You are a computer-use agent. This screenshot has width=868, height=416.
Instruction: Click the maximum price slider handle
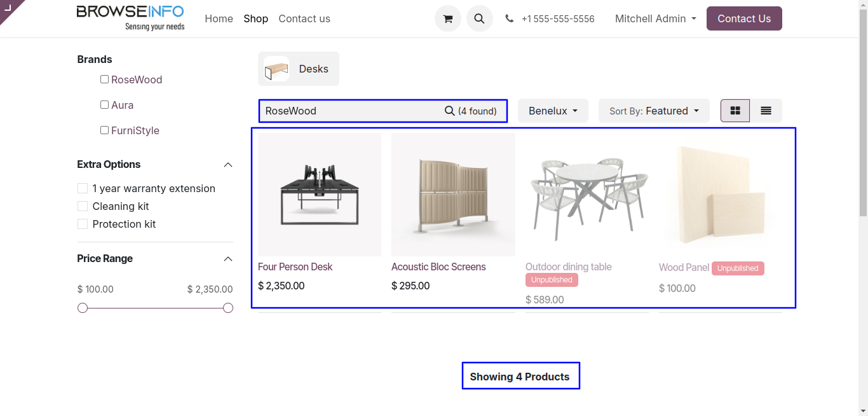[228, 309]
